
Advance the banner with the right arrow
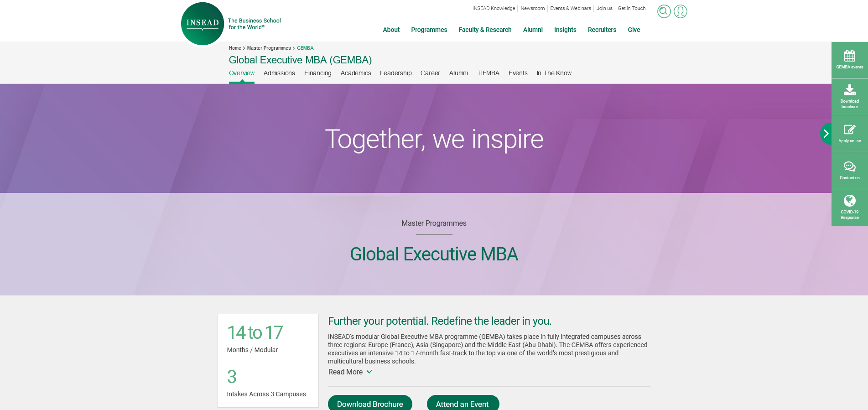pyautogui.click(x=826, y=134)
